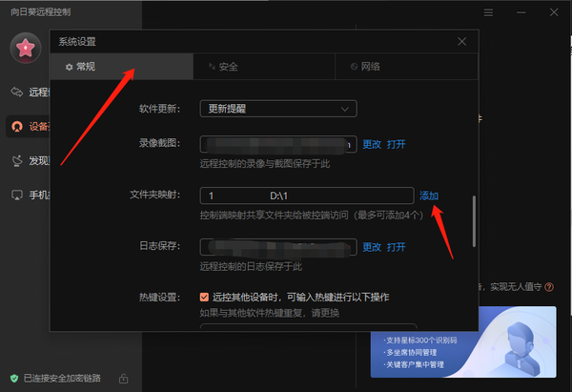
Task: Switch to the 安全 settings tab
Action: [264, 67]
